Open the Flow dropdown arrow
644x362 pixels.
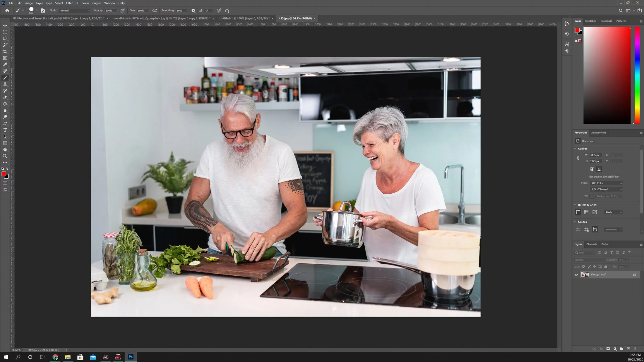click(x=148, y=11)
